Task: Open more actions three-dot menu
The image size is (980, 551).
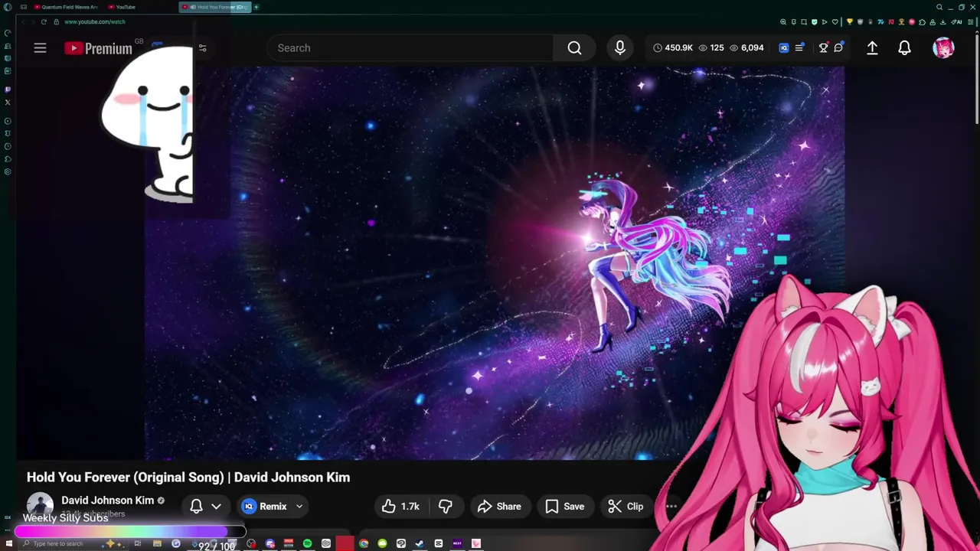Action: click(x=671, y=506)
